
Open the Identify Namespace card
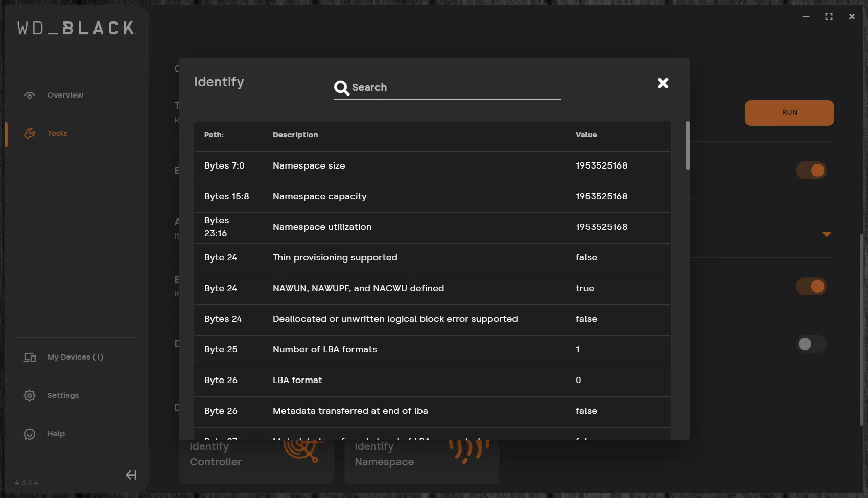click(422, 462)
